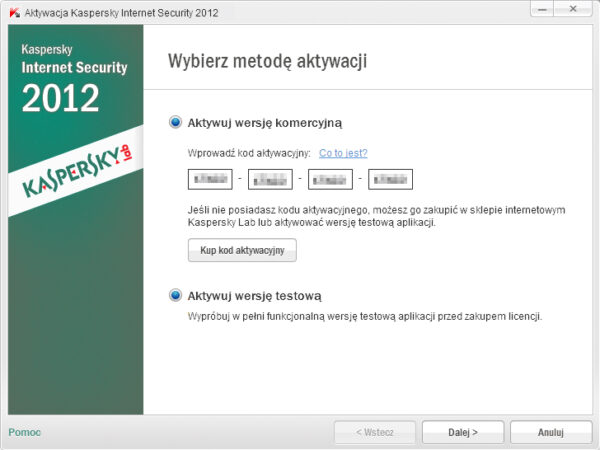Cancel activation with the Anuluj button

tap(550, 433)
